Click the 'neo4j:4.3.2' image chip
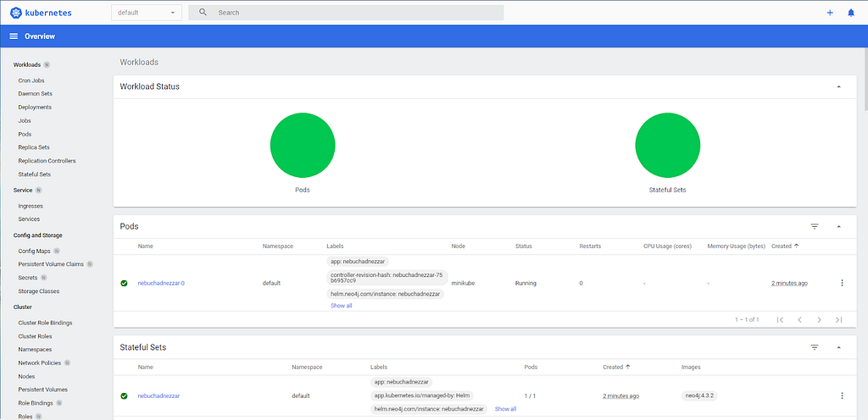This screenshot has height=420, width=868. point(699,395)
